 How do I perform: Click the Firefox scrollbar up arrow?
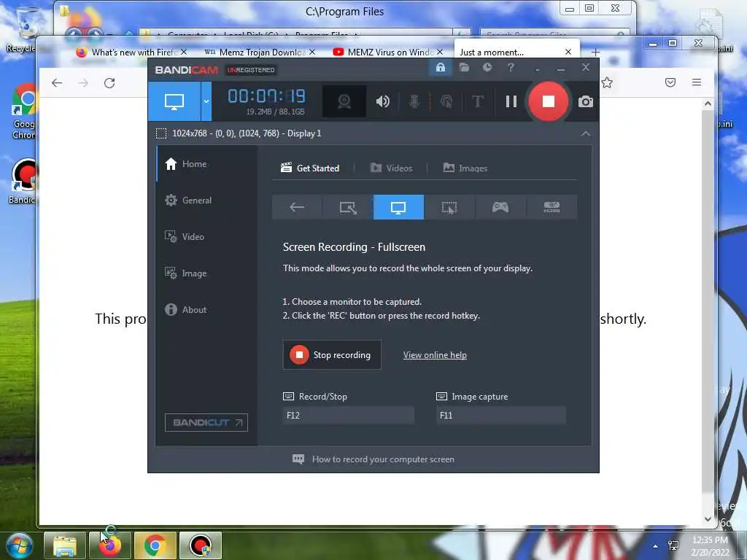[x=708, y=104]
